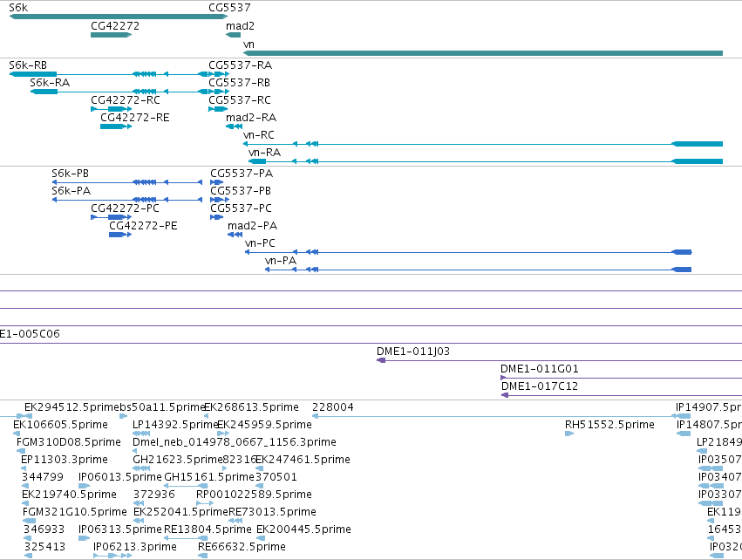Viewport: 742px width, 560px height.
Task: Select EK252041.5prime EST label
Action: coord(180,513)
